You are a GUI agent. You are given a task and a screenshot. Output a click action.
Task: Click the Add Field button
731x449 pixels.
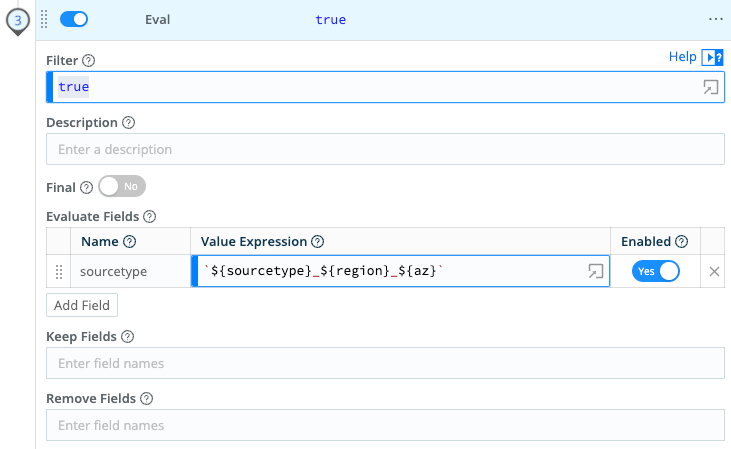pyautogui.click(x=82, y=305)
